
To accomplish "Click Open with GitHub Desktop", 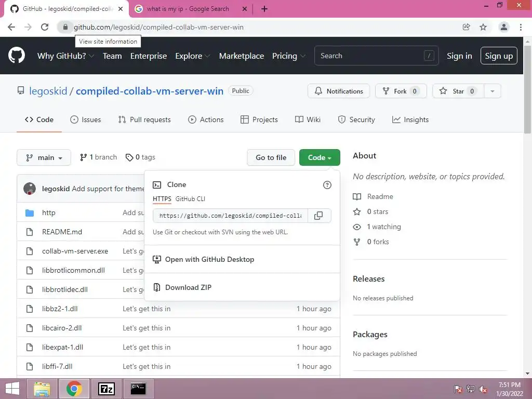I will click(209, 259).
